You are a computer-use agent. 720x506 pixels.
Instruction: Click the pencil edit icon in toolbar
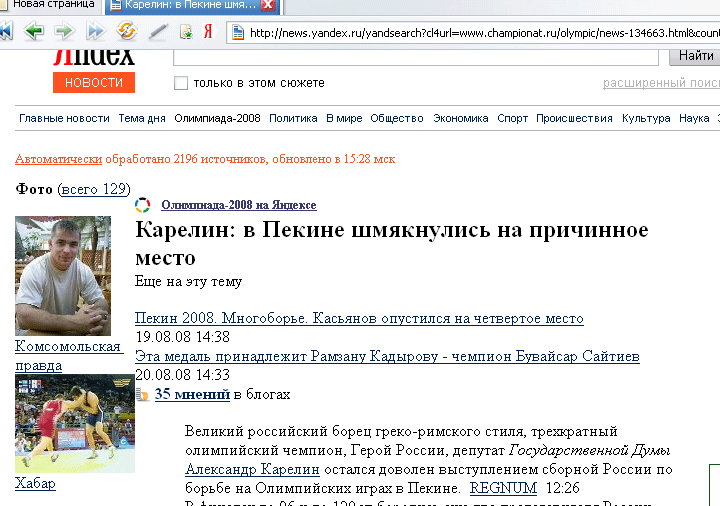[158, 31]
